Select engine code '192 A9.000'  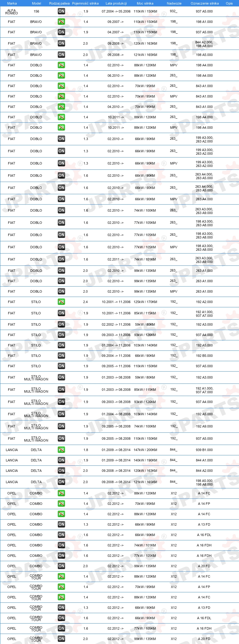pyautogui.click(x=204, y=426)
